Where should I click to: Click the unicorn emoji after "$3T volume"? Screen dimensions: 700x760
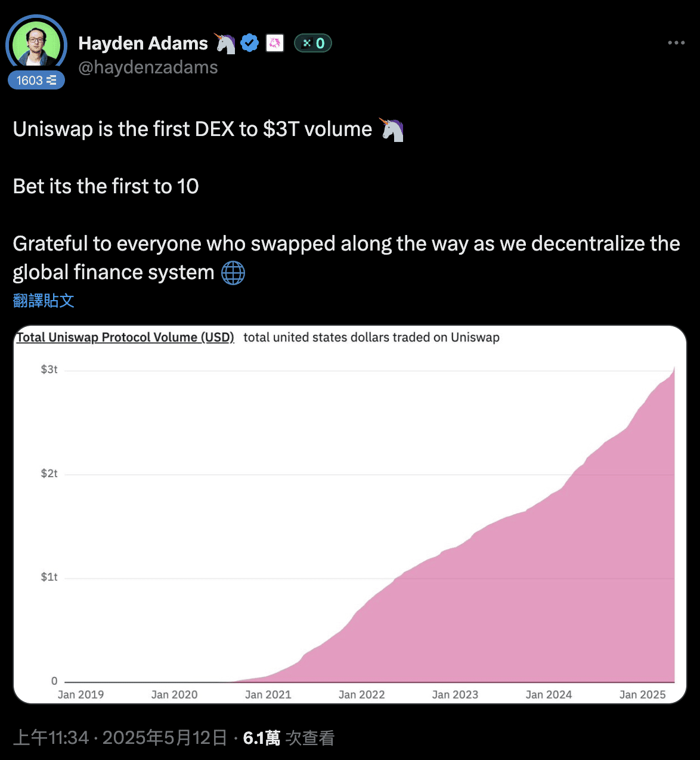tap(392, 129)
